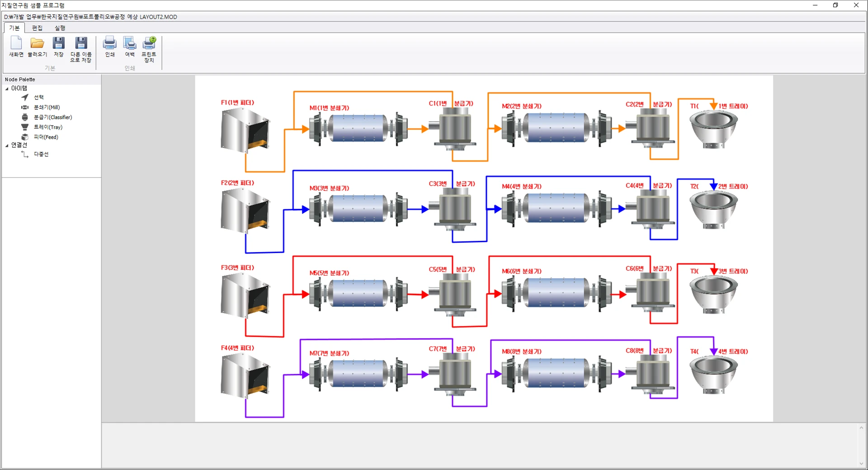
Task: Select the C5 classifier node
Action: point(453,295)
